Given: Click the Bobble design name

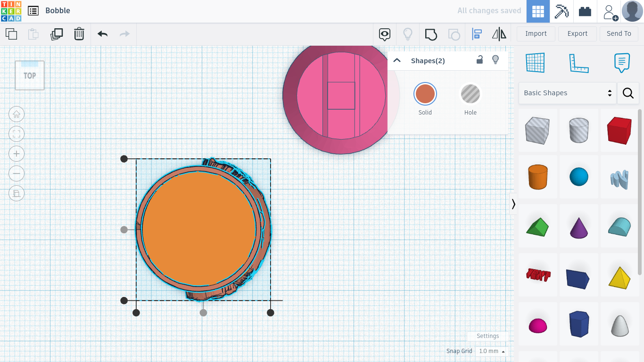Looking at the screenshot, I should [x=58, y=11].
